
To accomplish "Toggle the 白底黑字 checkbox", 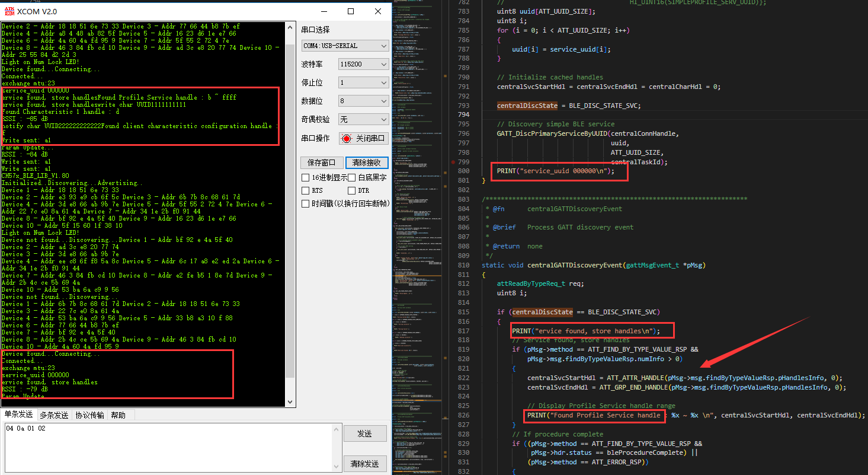I will (x=351, y=177).
